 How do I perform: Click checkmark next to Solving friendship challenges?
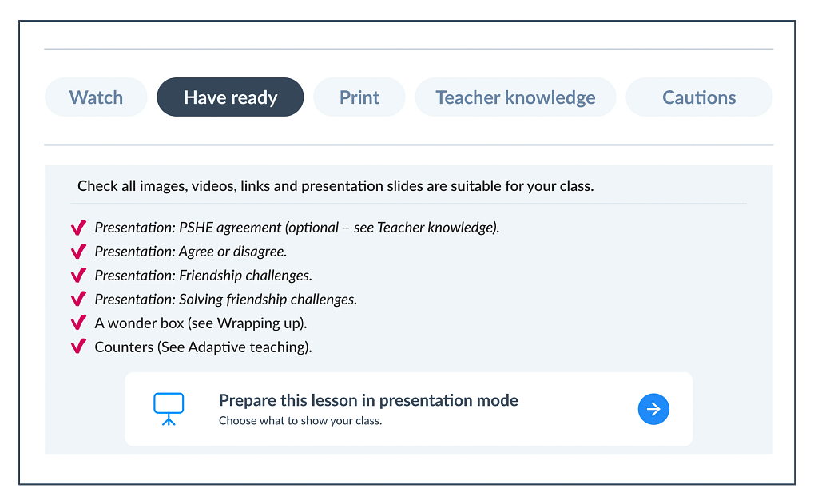[78, 300]
